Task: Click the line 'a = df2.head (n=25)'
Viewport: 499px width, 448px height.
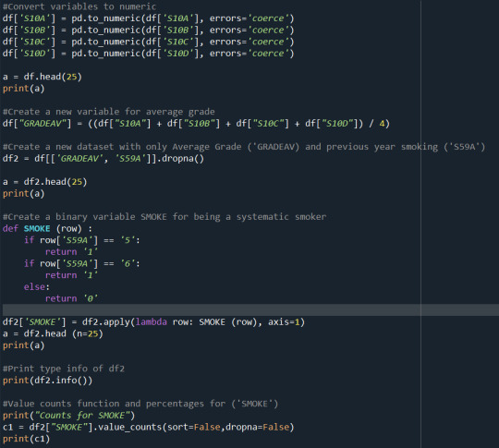Action: coord(53,333)
